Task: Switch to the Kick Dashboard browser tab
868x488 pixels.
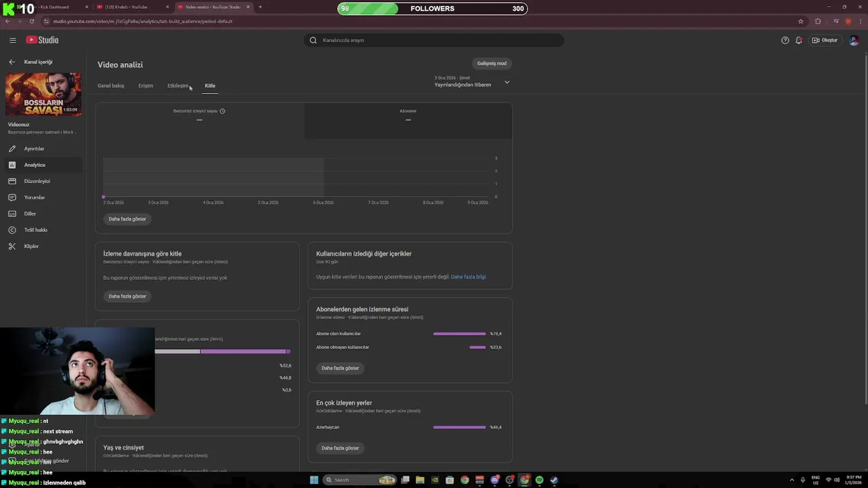Action: click(47, 7)
